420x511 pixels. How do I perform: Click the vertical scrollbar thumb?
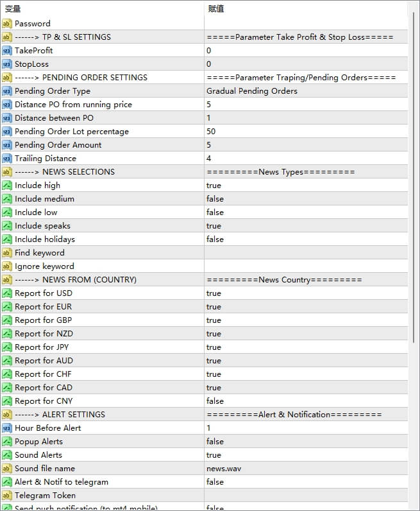pyautogui.click(x=414, y=178)
